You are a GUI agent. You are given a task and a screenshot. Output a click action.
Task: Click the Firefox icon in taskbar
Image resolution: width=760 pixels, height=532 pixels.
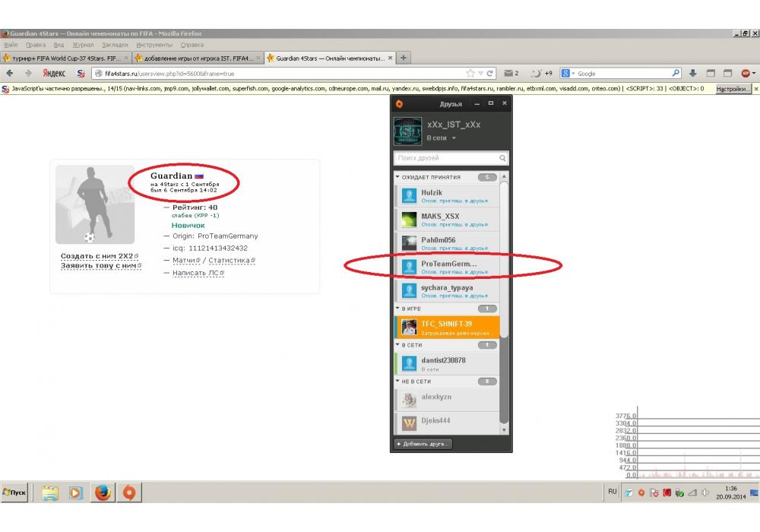(x=103, y=492)
